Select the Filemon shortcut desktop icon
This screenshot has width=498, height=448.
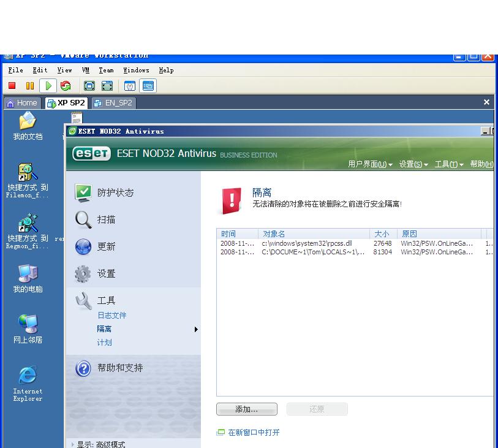point(28,180)
